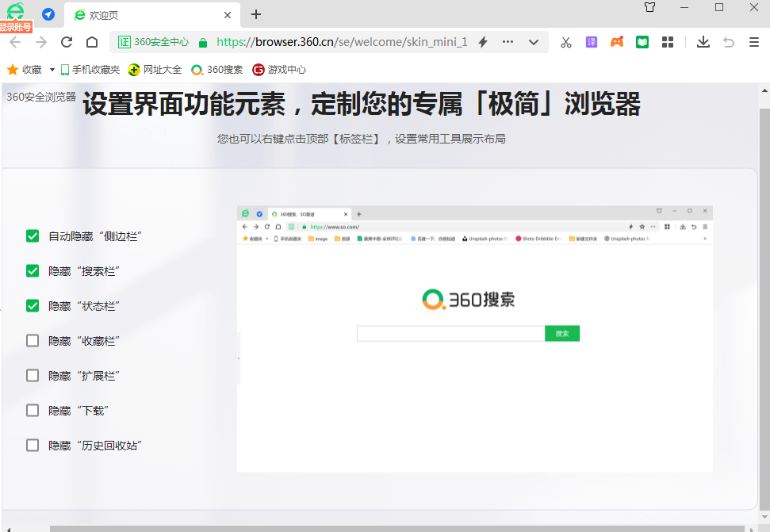Image resolution: width=770 pixels, height=532 pixels.
Task: Open a new tab with plus button
Action: point(256,15)
